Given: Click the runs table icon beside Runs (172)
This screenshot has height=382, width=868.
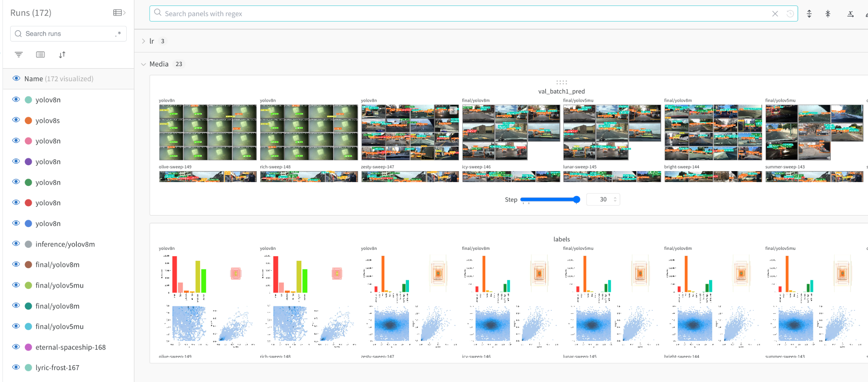Looking at the screenshot, I should coord(117,12).
